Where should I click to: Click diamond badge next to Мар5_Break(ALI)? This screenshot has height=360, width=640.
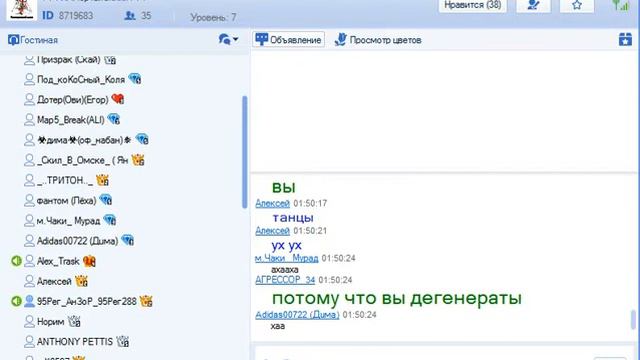click(113, 119)
